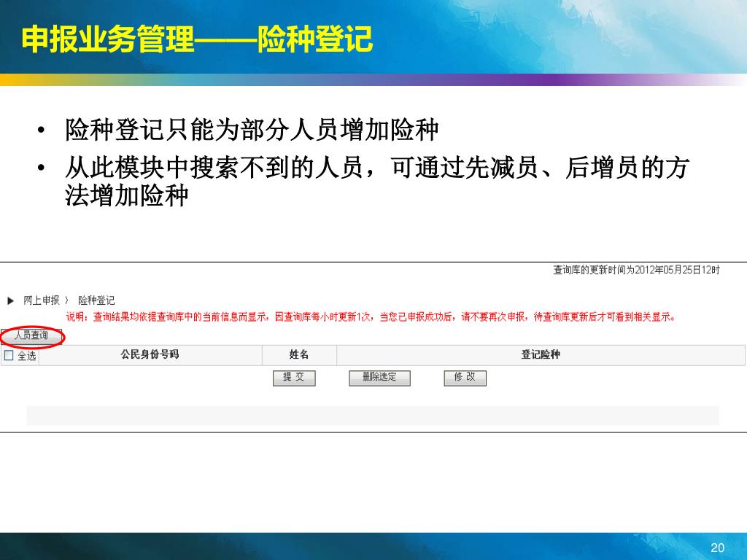Click the red 说明 notice text
This screenshot has height=560, width=747.
[x=371, y=317]
